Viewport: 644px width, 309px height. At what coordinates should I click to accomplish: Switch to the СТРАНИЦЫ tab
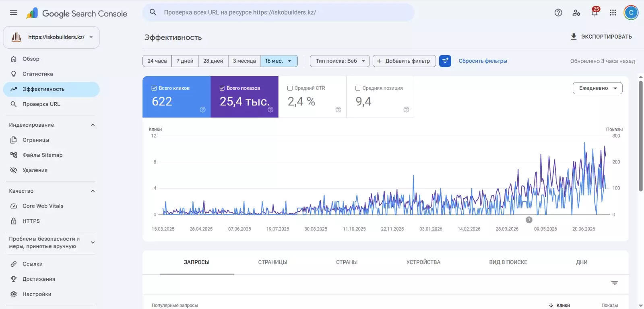point(273,262)
